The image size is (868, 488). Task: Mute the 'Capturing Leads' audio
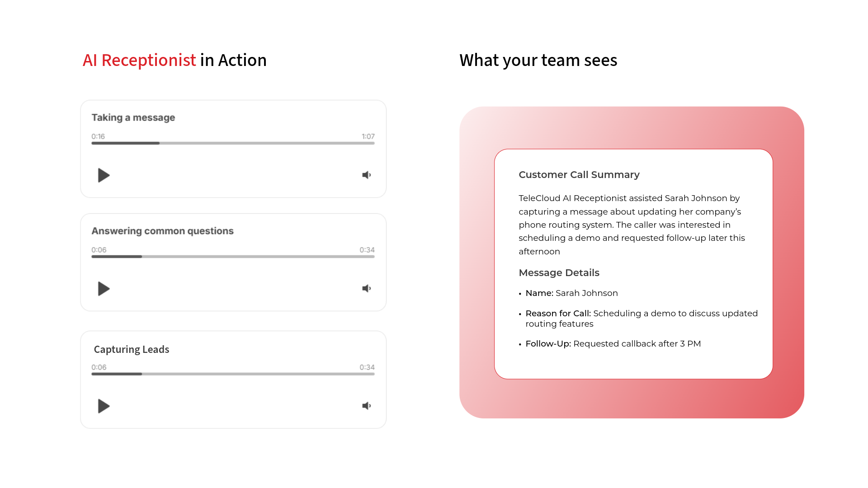366,406
